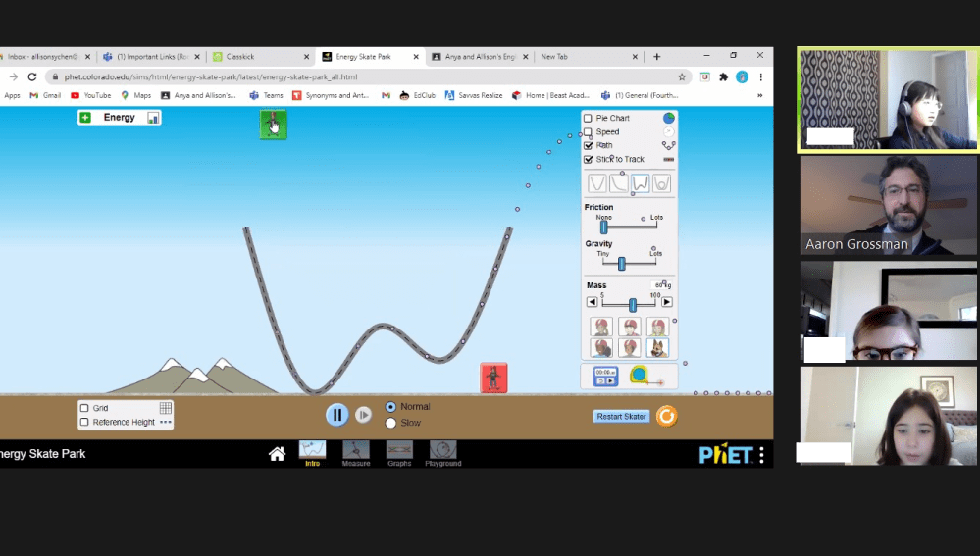Click the Gravity slider handle

(621, 263)
